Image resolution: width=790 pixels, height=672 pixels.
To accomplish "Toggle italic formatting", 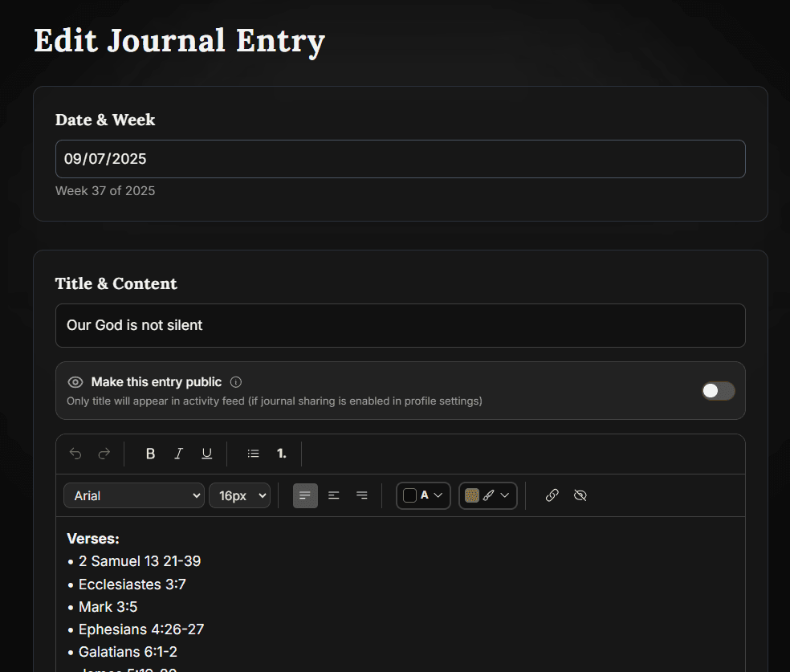I will click(178, 454).
